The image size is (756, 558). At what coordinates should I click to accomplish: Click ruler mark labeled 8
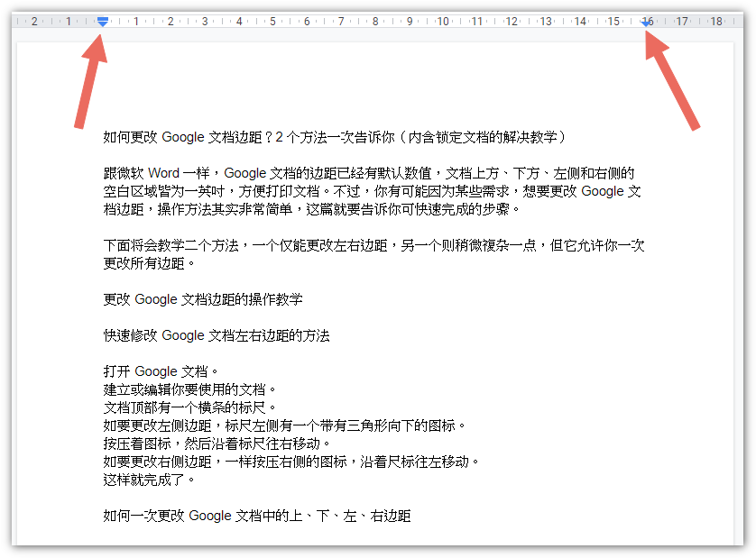(375, 22)
